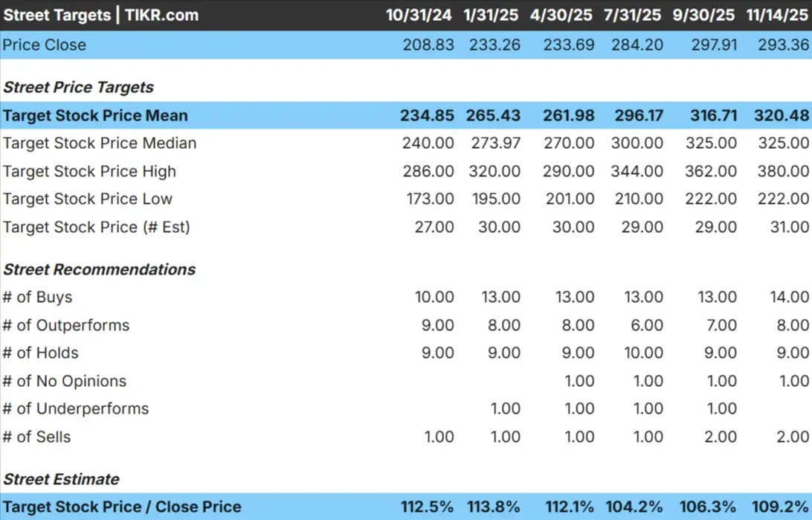Click the Target Stock Price Mean row
This screenshot has width=812, height=520.
[x=95, y=115]
